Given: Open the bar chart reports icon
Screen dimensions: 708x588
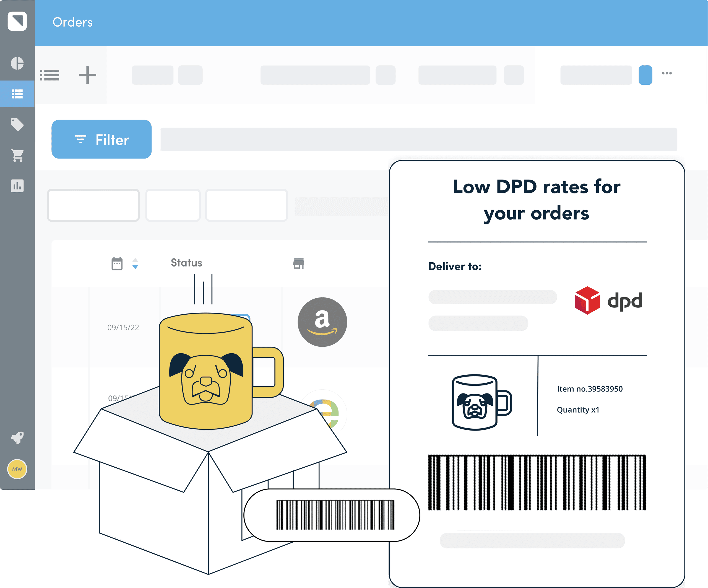Looking at the screenshot, I should click(17, 186).
